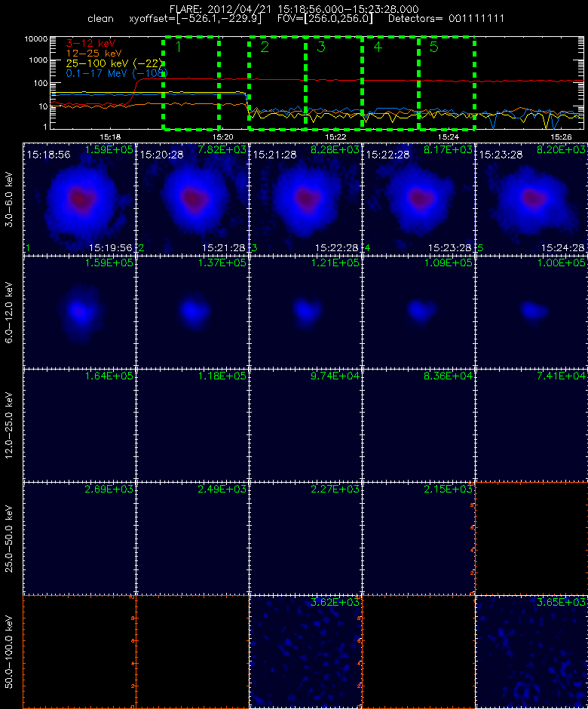Click the '1.18E+05' peak value
588x709 pixels.
point(222,376)
